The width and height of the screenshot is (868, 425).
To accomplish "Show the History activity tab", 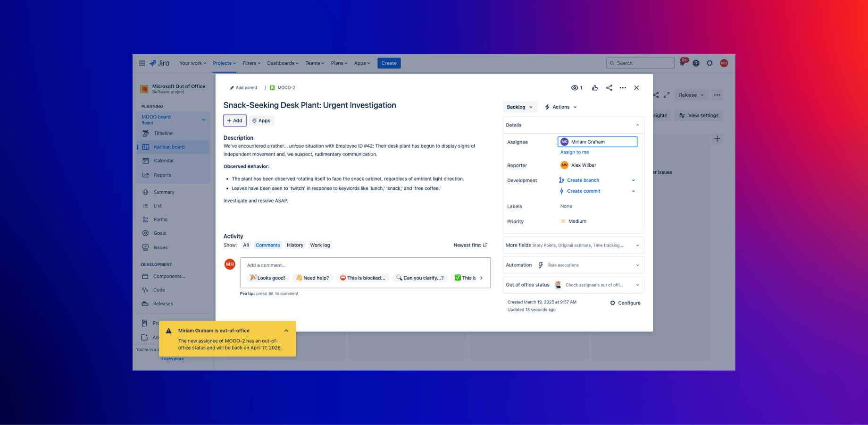I will tap(295, 246).
